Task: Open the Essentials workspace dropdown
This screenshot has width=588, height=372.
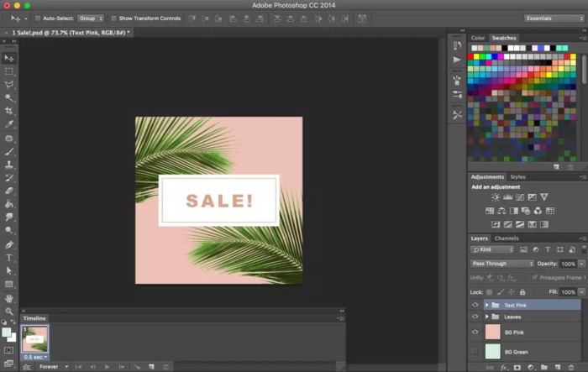Action: 554,18
